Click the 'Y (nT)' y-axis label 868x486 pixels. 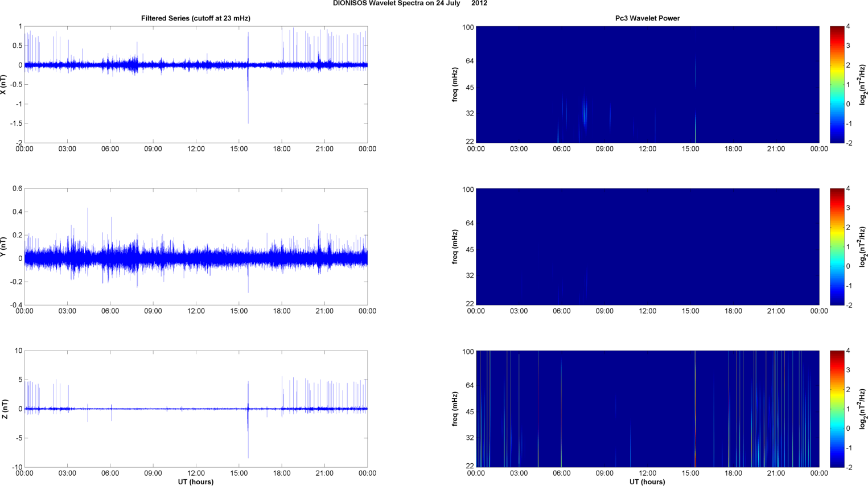point(4,247)
